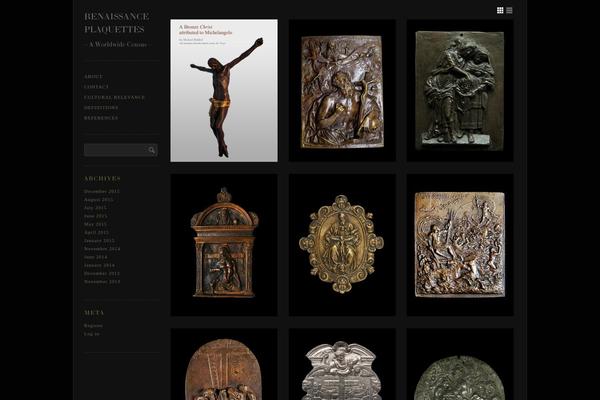Open the January 2014 archive
The height and width of the screenshot is (400, 600).
[x=99, y=265]
